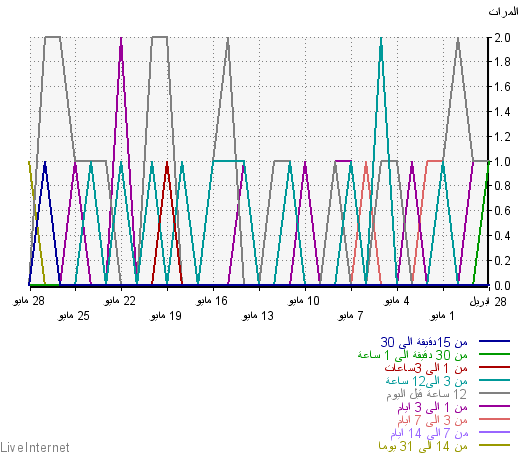Click the '19 مايو' date label

[166, 316]
